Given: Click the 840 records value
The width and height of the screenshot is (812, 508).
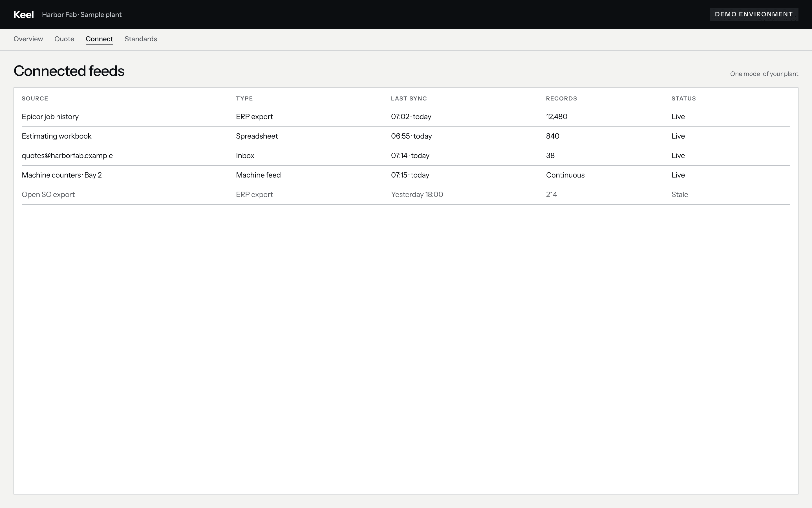Looking at the screenshot, I should (553, 136).
